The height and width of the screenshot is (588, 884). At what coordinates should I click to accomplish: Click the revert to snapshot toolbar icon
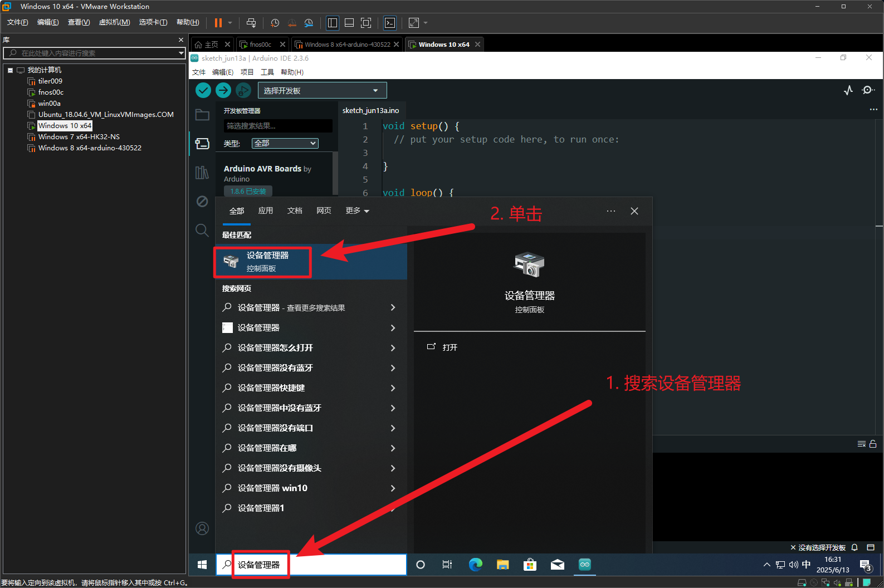coord(292,23)
